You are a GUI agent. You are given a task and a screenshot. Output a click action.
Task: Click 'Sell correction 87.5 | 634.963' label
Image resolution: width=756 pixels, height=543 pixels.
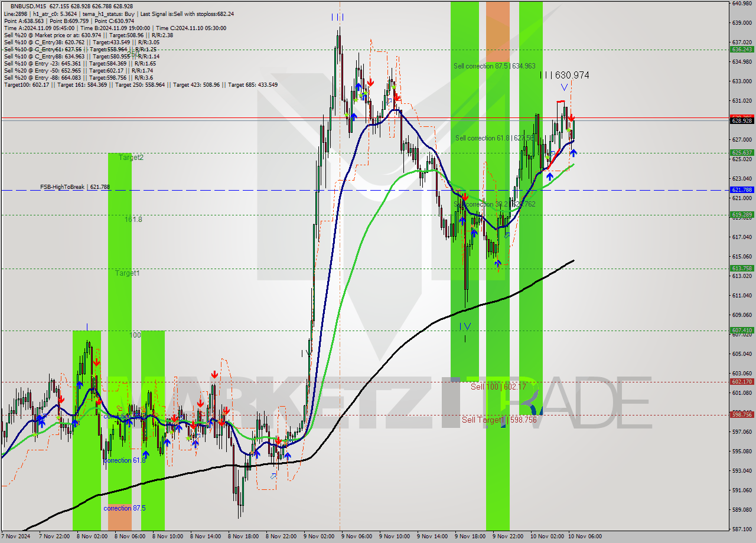click(494, 66)
